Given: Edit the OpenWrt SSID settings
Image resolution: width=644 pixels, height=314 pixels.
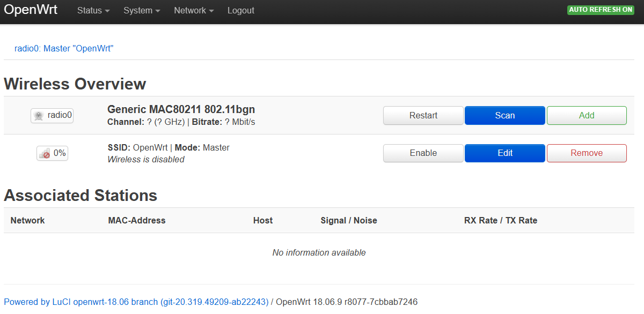Looking at the screenshot, I should point(504,153).
